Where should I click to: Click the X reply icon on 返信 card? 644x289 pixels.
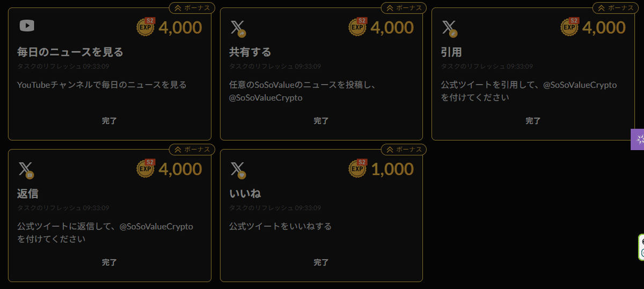tap(26, 169)
